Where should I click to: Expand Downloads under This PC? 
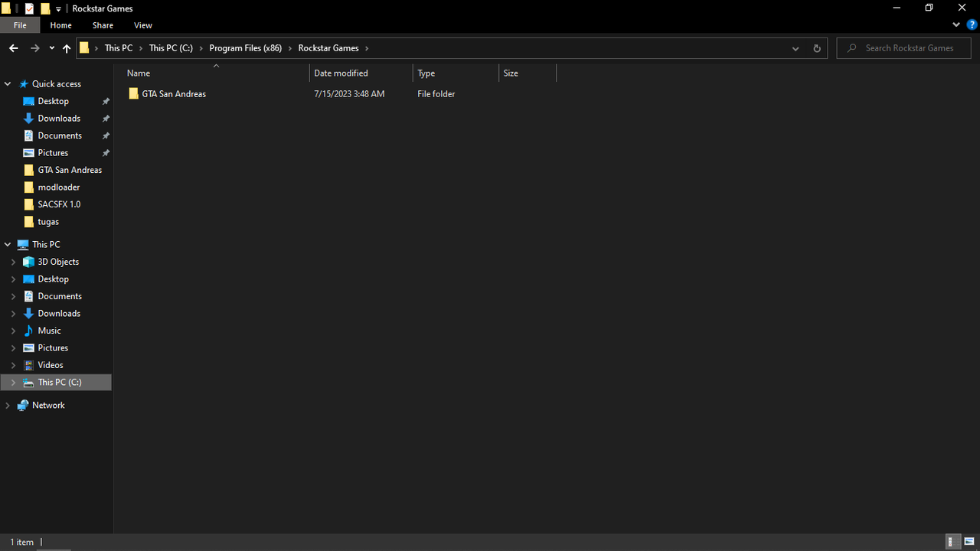point(13,313)
